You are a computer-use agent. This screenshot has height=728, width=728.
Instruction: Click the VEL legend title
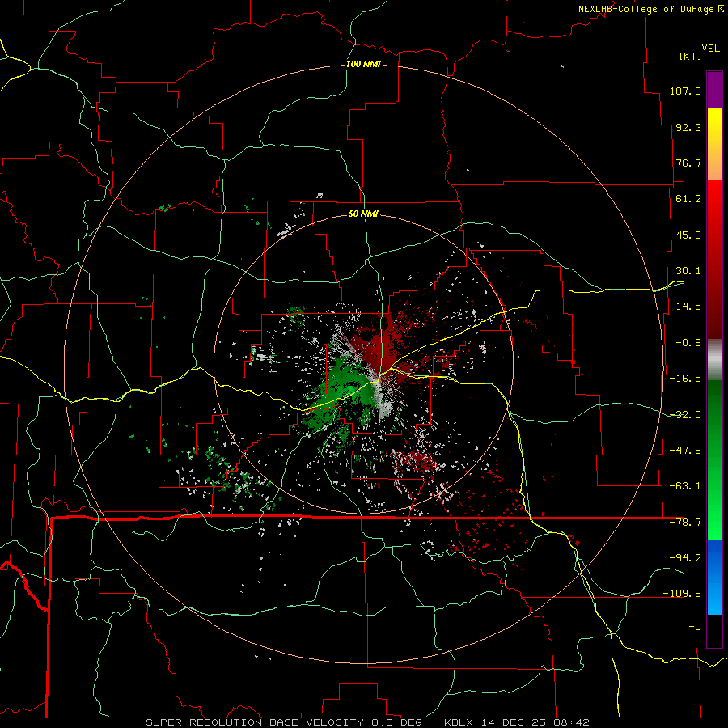pos(710,48)
